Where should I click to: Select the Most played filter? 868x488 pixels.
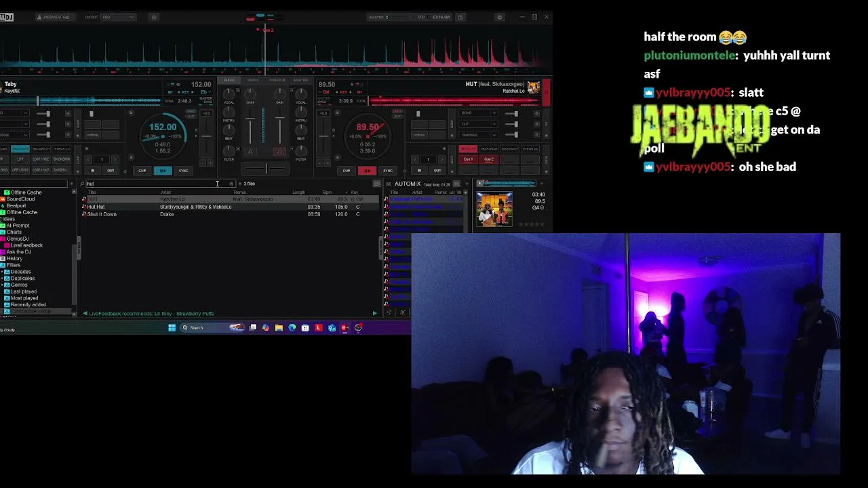tap(24, 298)
